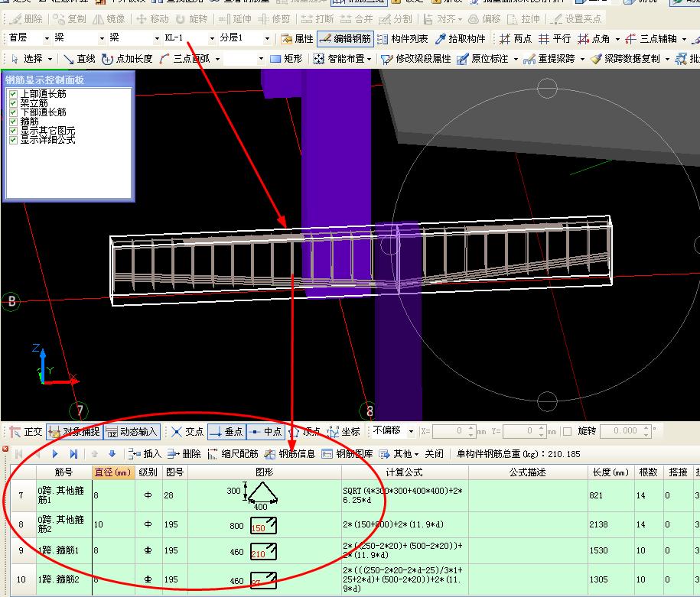Toggle the 中点 midpoint snap

pos(266,431)
